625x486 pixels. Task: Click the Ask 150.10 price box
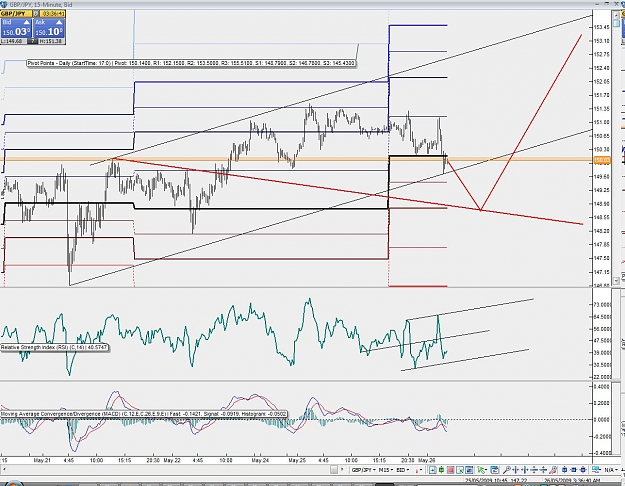[49, 28]
